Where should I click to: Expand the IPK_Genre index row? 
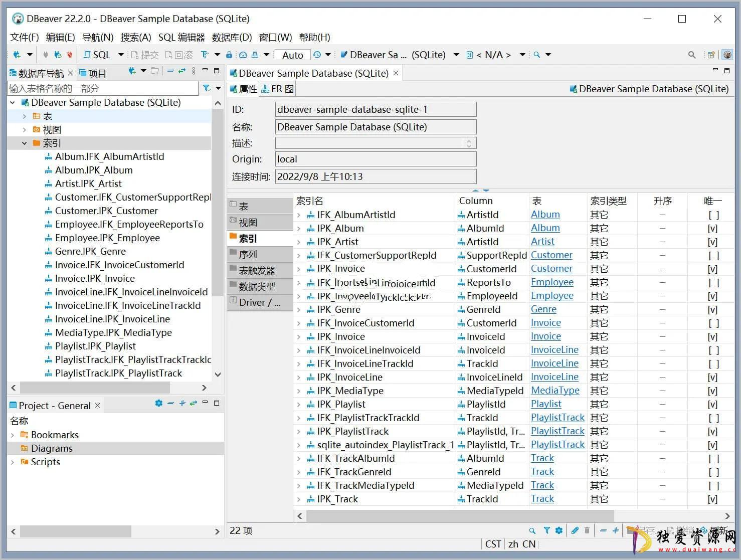coord(299,309)
